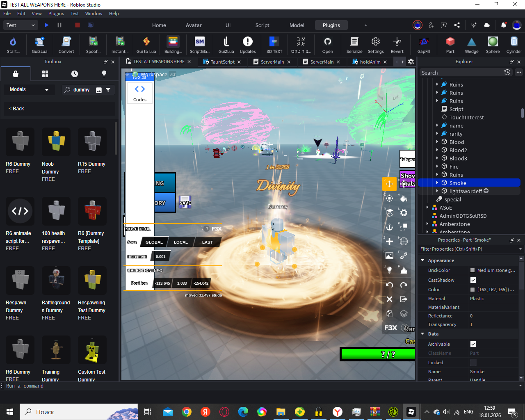This screenshot has height=420, width=525.
Task: Open the ScriptMa... plugin
Action: coord(200,45)
